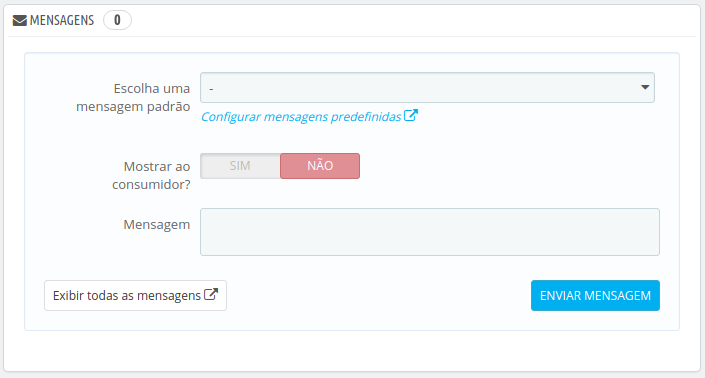Image resolution: width=705 pixels, height=378 pixels.
Task: Select NÃO for Mostrar ao consumidor
Action: [x=320, y=166]
